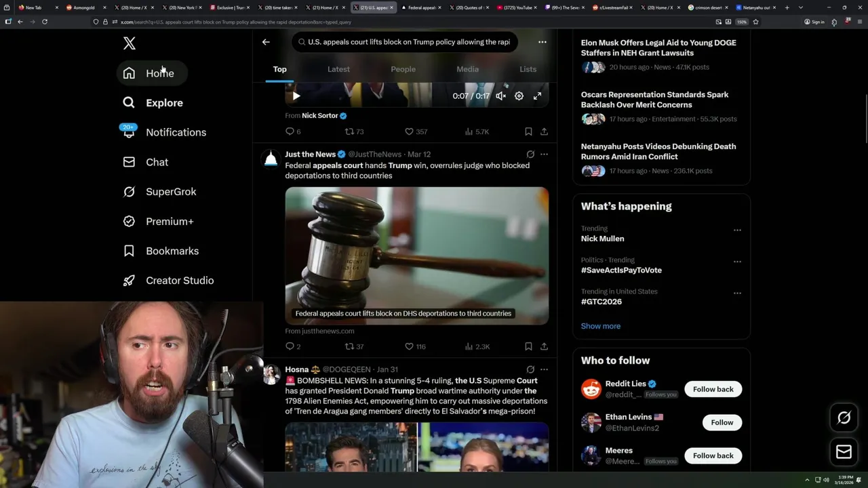Share the Nick Sortor video post
The height and width of the screenshot is (488, 868).
click(x=544, y=131)
